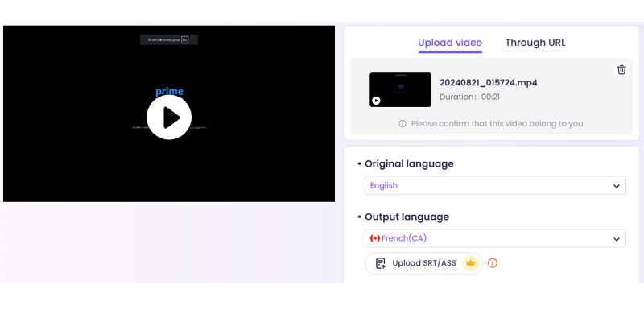The image size is (644, 318).
Task: Click the document upload icon in Upload SRT/ASS button
Action: [381, 263]
